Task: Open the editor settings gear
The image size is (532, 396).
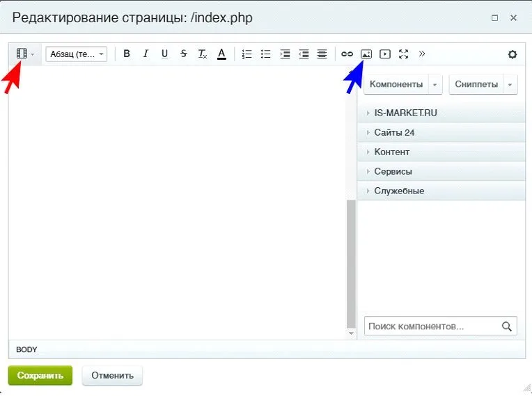Action: 513,54
